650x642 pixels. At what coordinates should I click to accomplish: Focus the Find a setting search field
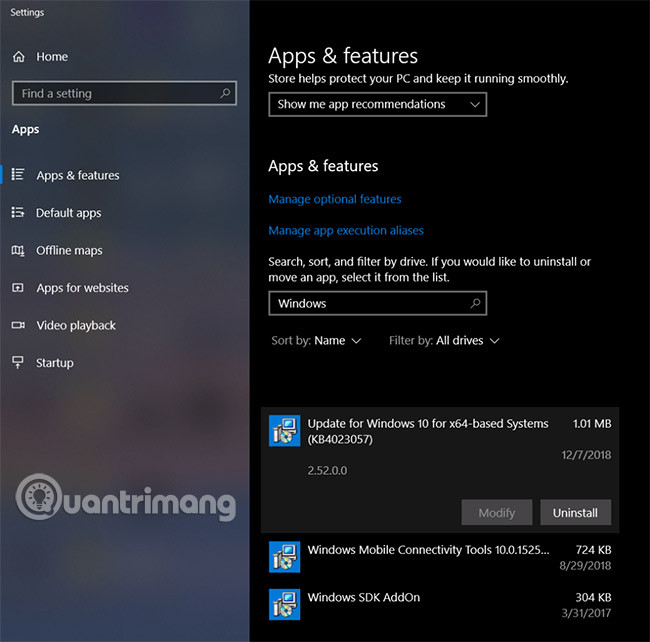pyautogui.click(x=115, y=93)
